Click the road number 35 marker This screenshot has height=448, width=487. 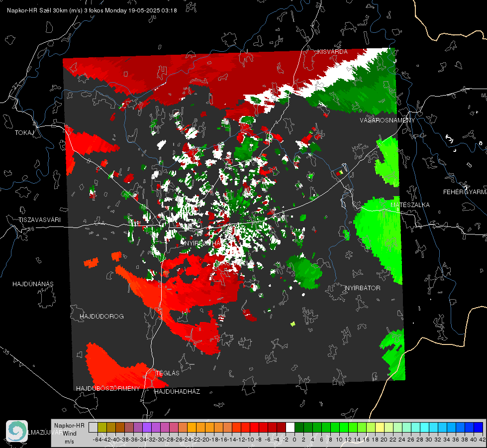pos(6,352)
